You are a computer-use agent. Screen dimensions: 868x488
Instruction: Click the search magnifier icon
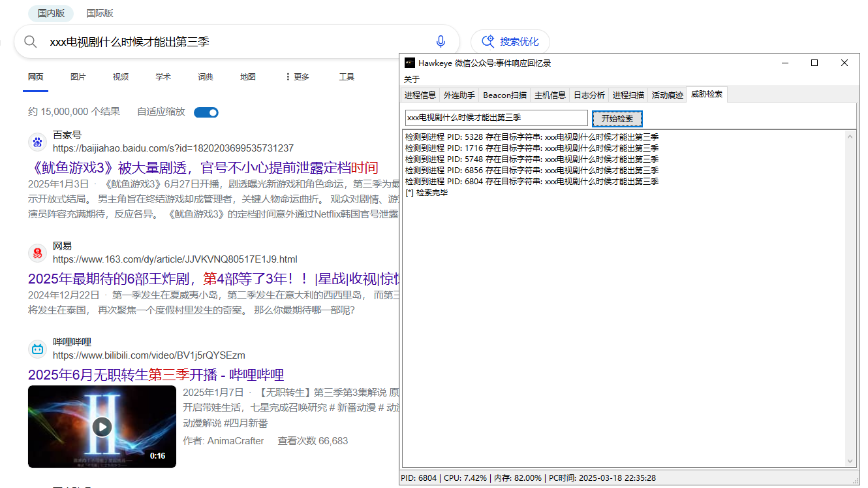30,42
